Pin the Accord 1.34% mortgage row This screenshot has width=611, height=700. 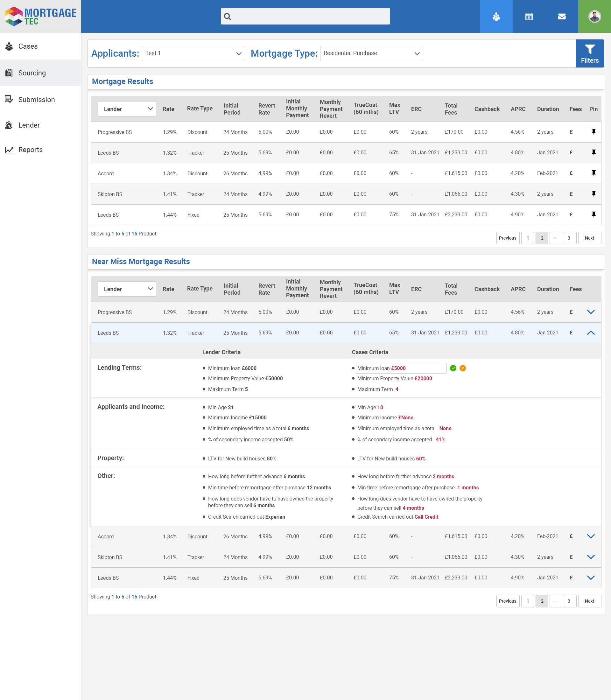(x=593, y=173)
